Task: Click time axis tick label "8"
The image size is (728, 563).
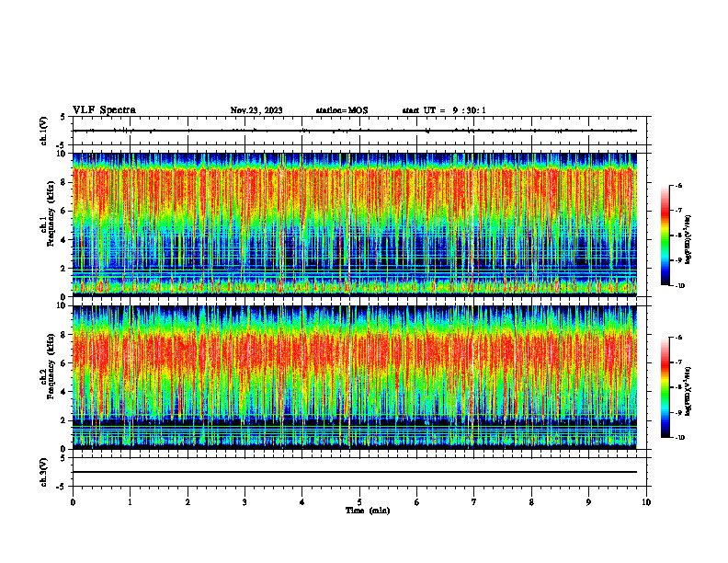Action: (531, 502)
